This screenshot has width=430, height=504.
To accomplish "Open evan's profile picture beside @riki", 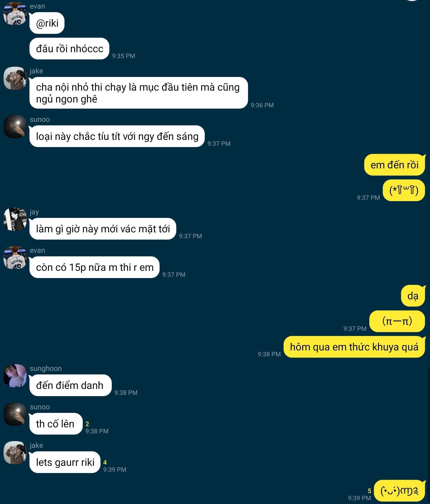I will pos(15,13).
